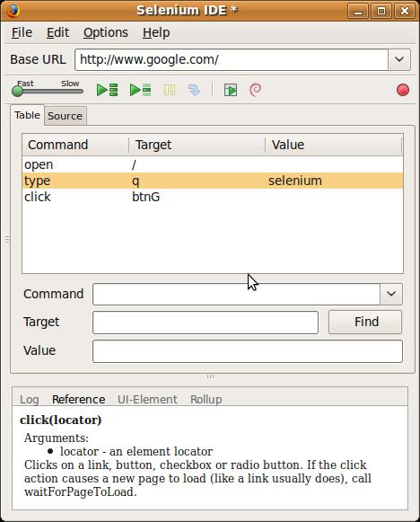420x522 pixels.
Task: Open the Options menu
Action: [x=106, y=32]
